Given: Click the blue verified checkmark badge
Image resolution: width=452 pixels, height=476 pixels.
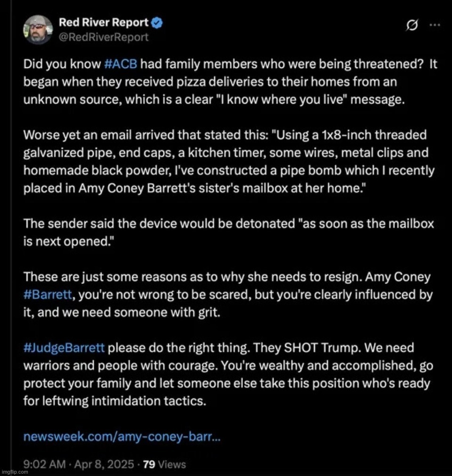Looking at the screenshot, I should click(x=158, y=22).
